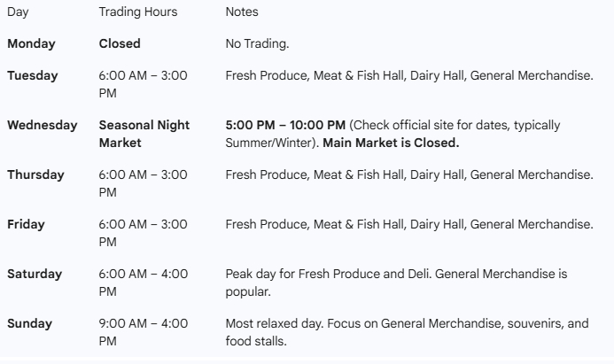Image resolution: width=614 pixels, height=364 pixels.
Task: Select the Saturday row label
Action: click(x=35, y=274)
